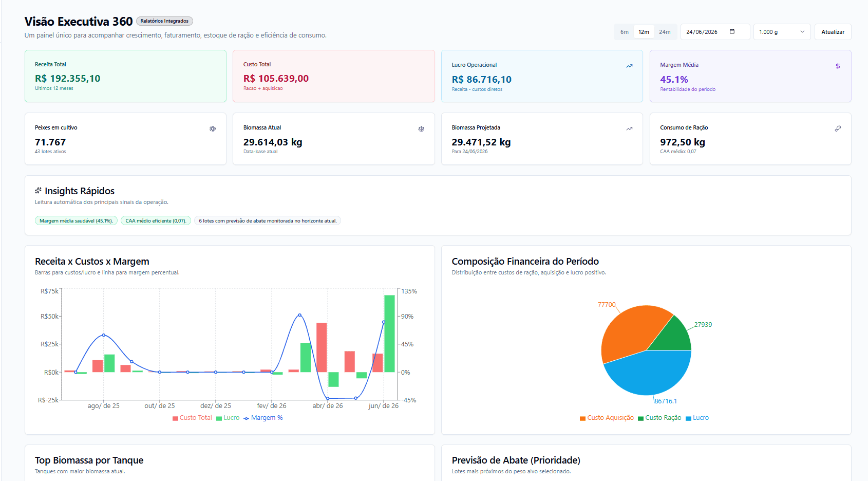Open the 1.000 g target weight dropdown
Image resolution: width=868 pixels, height=481 pixels.
point(782,32)
